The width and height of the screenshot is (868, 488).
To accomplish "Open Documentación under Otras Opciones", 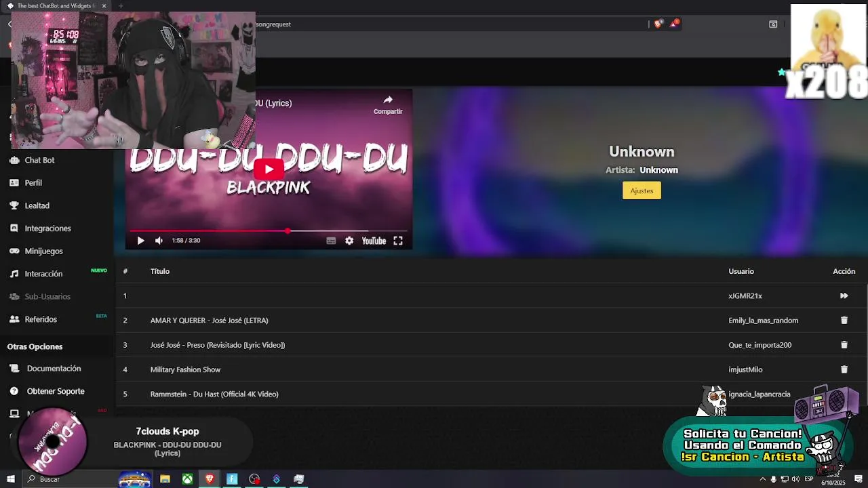I will click(x=54, y=369).
